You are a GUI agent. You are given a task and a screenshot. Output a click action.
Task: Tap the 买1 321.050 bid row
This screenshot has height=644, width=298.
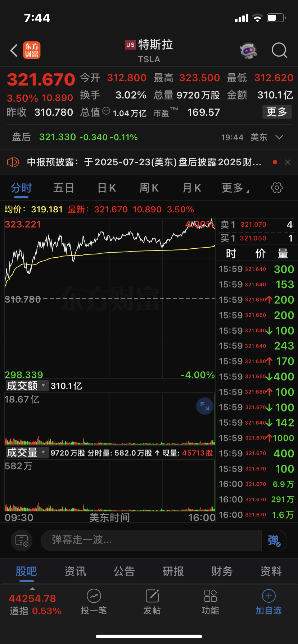pos(257,238)
